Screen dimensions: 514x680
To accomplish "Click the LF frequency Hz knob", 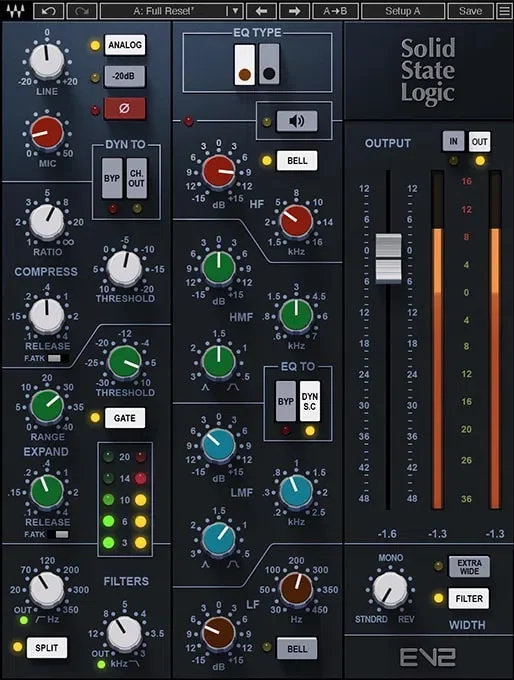I will [296, 589].
